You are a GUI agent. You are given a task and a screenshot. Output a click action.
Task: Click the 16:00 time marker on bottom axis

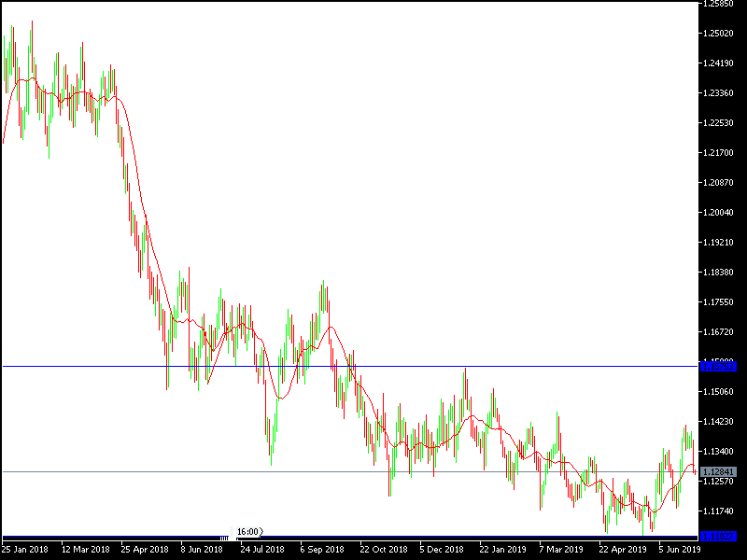[x=250, y=529]
